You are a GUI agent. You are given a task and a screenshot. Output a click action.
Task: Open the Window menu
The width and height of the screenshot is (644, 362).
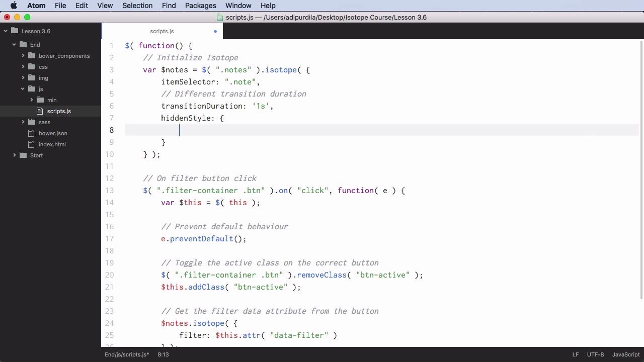click(x=238, y=6)
